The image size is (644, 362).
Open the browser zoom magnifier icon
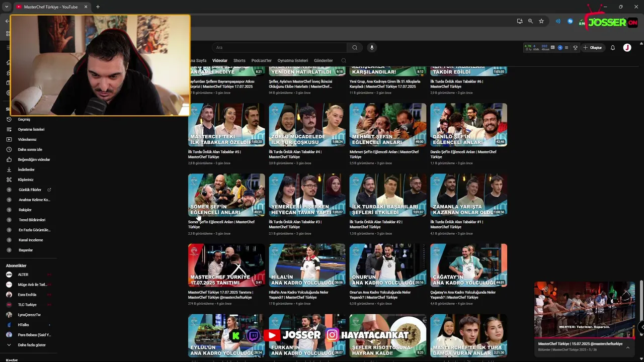tap(530, 21)
